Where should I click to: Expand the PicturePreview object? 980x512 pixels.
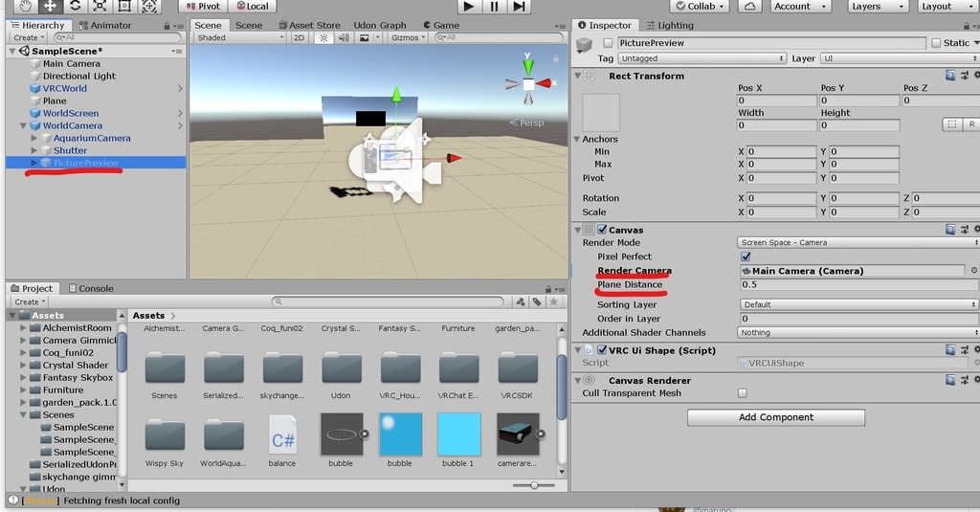[34, 163]
